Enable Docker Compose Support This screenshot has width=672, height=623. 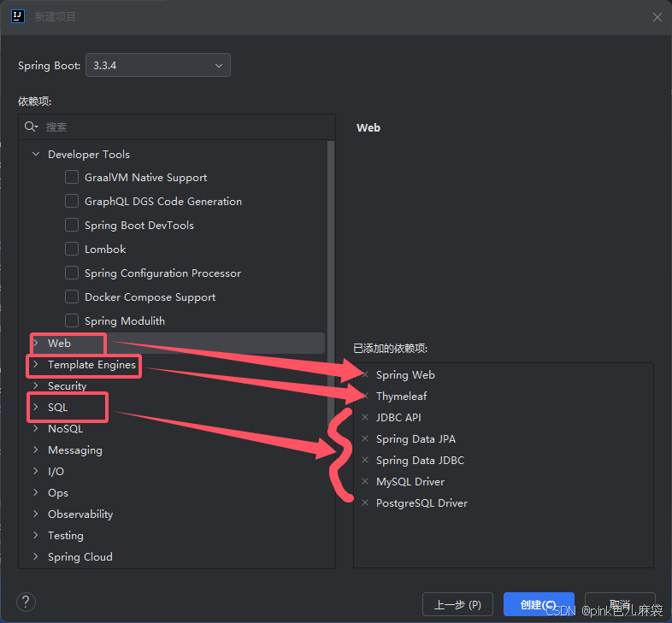(x=72, y=297)
